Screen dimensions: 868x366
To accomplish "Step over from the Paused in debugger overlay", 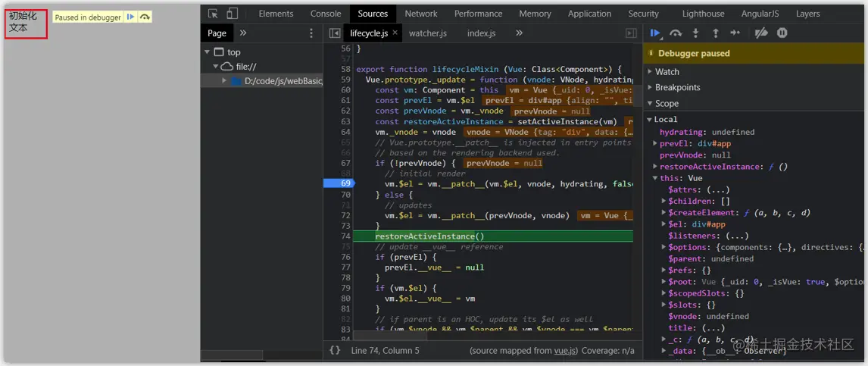I will tap(145, 17).
